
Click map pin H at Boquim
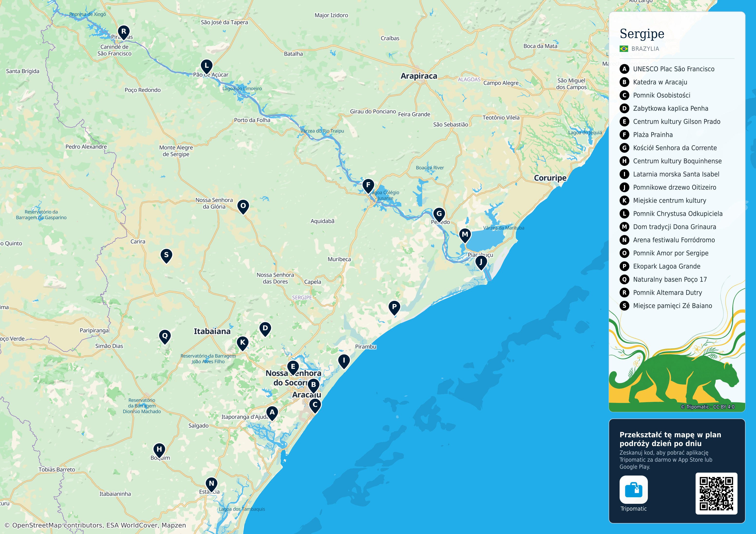coord(159,450)
